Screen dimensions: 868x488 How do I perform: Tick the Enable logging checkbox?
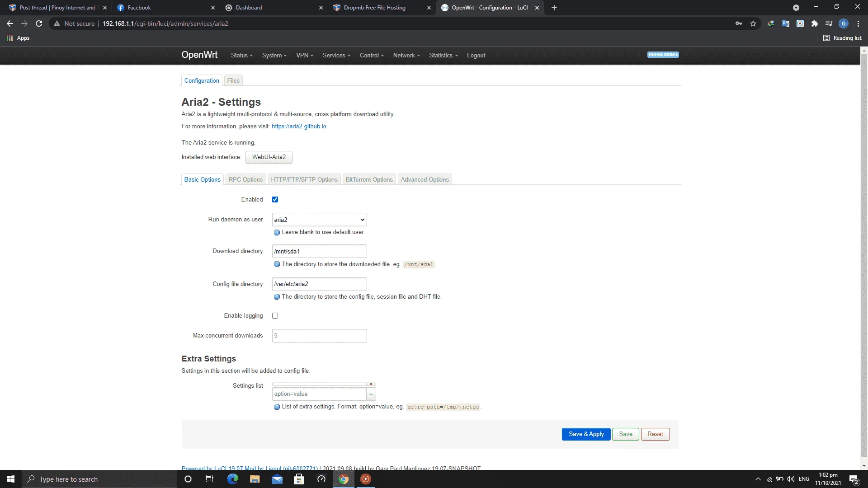pyautogui.click(x=275, y=316)
